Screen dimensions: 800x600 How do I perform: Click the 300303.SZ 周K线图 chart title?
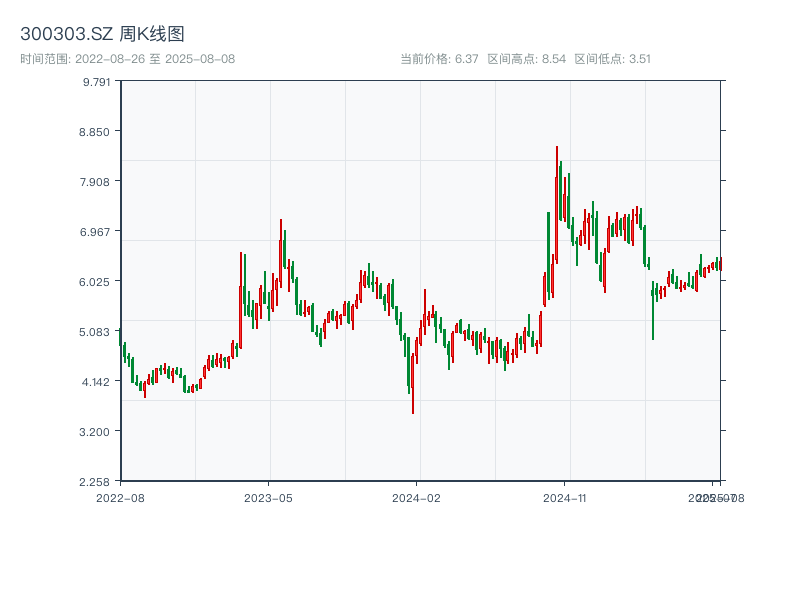pos(102,35)
